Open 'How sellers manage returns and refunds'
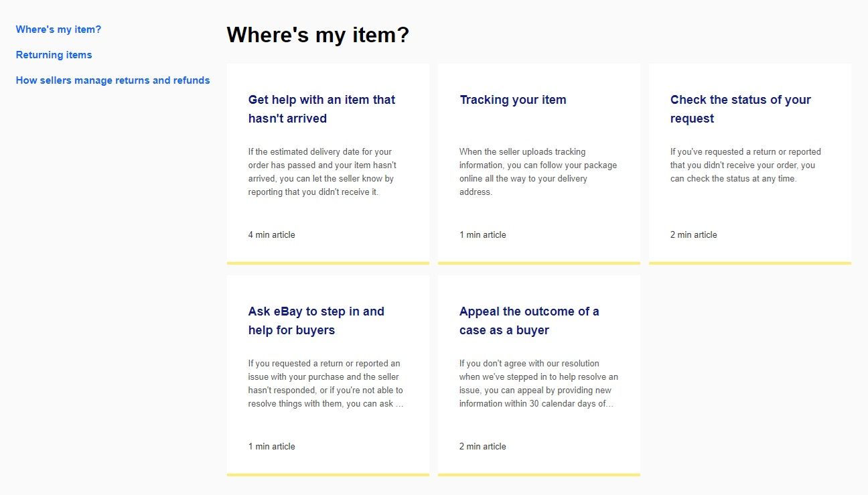Screen dimensions: 868x495 click(x=113, y=80)
